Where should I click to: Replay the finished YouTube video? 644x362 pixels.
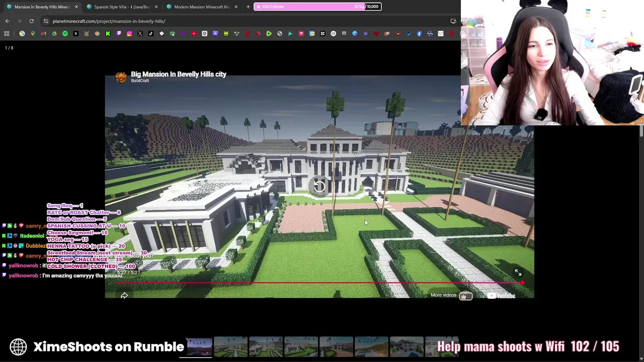(x=319, y=187)
